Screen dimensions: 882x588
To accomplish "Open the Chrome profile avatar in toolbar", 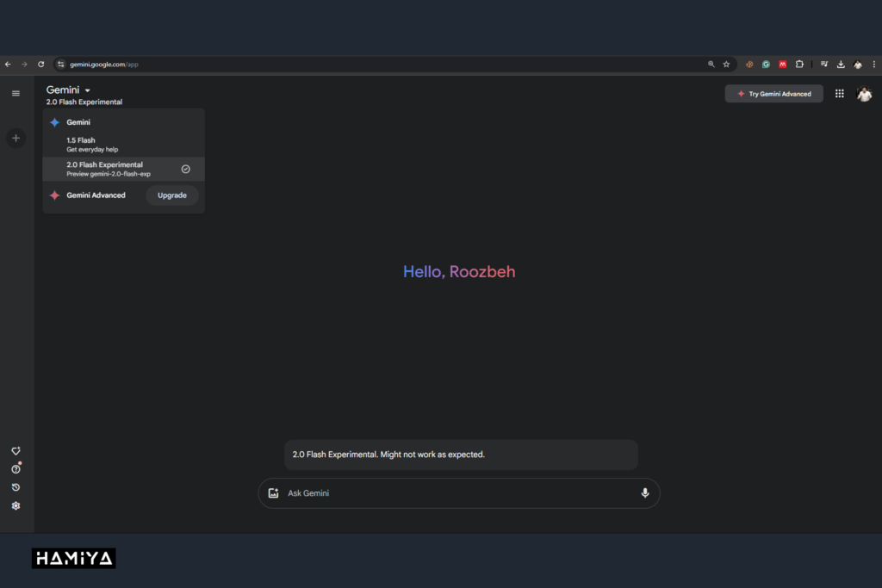I will (x=858, y=64).
